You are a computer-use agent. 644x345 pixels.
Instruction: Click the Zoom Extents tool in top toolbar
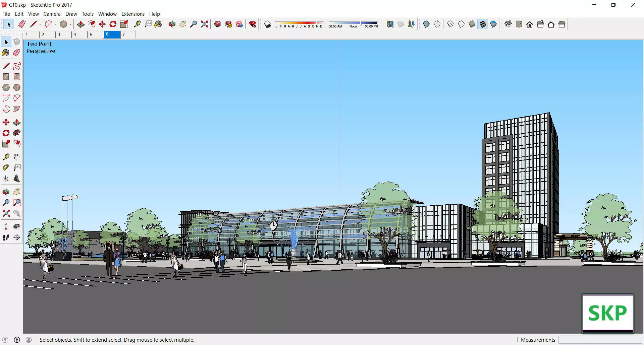(x=204, y=24)
